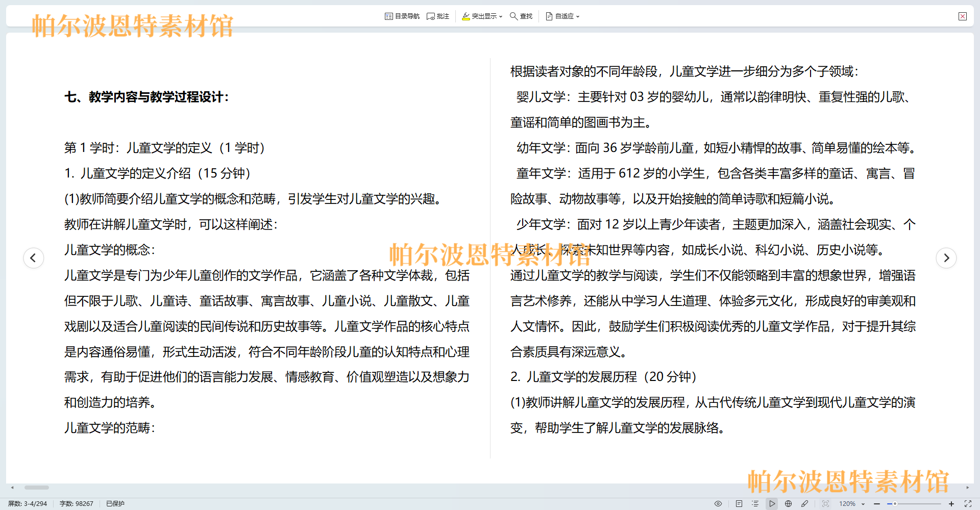This screenshot has height=510, width=980.
Task: Open the 查找 search tool
Action: point(521,16)
